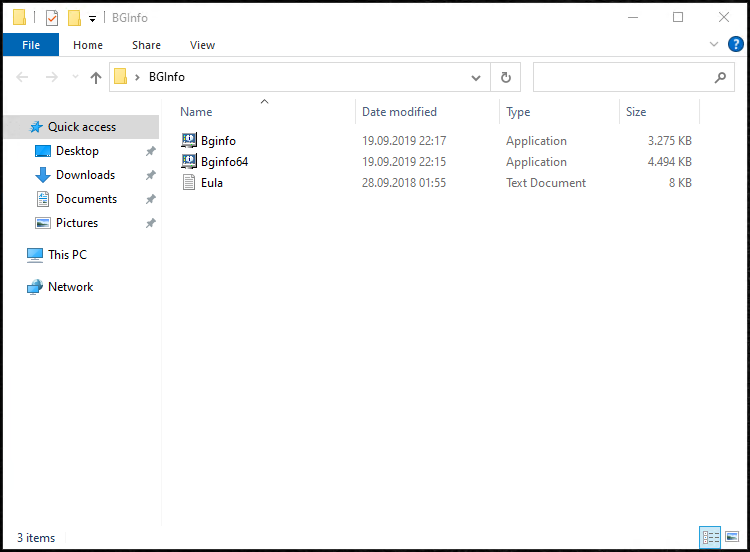The width and height of the screenshot is (750, 552).
Task: Sort by the Date modified column
Action: point(399,112)
